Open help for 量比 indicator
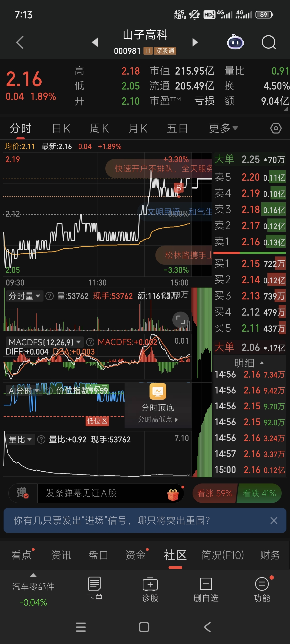Screen dimensions: 290x644 point(41,439)
